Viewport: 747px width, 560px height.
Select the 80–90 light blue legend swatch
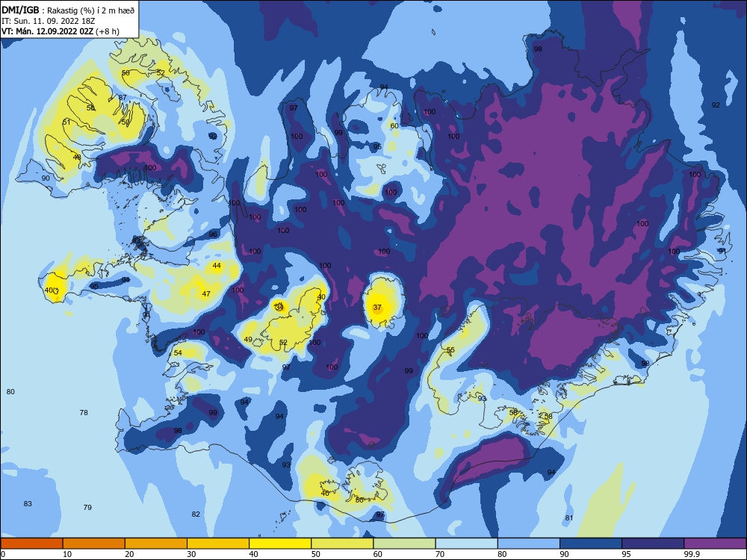[x=529, y=544]
